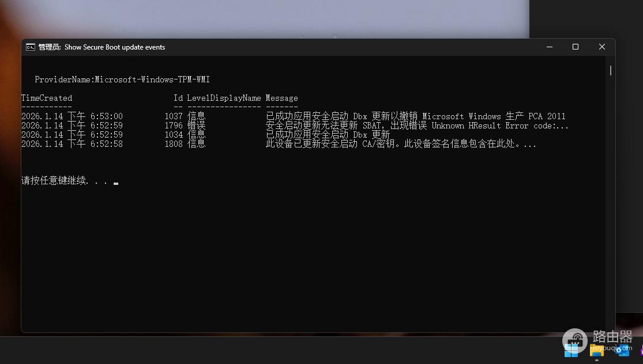The height and width of the screenshot is (364, 643).
Task: Select event Id 1034
Action: (174, 135)
